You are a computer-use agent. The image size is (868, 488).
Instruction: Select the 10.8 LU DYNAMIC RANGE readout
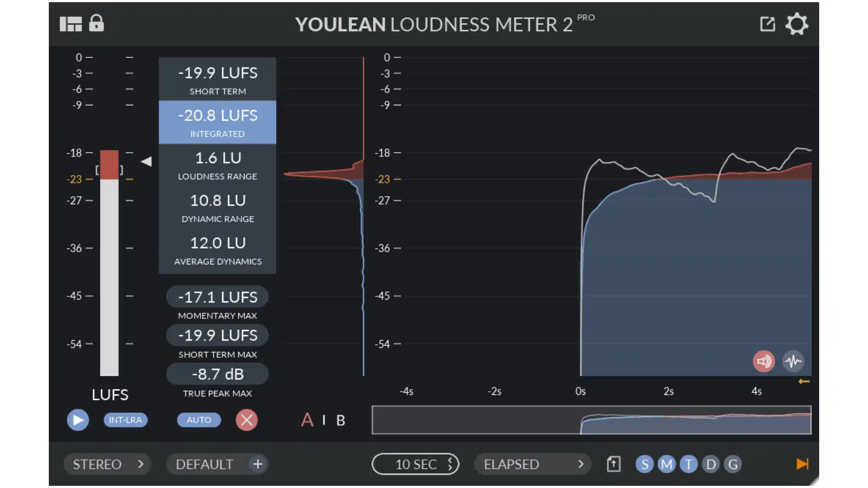click(217, 207)
